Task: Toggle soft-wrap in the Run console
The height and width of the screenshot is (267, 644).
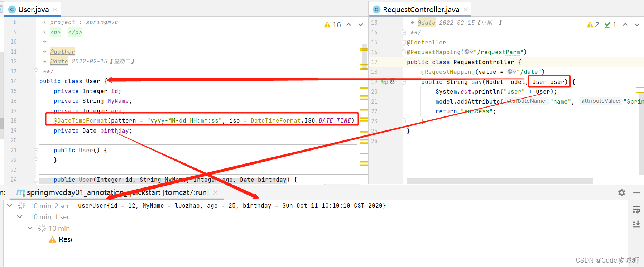Action: point(636,210)
